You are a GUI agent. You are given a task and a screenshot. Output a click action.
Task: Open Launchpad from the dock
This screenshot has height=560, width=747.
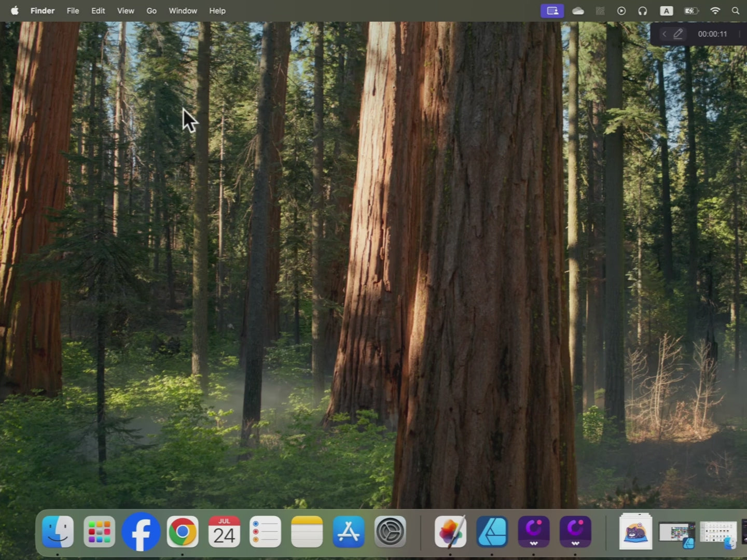99,532
